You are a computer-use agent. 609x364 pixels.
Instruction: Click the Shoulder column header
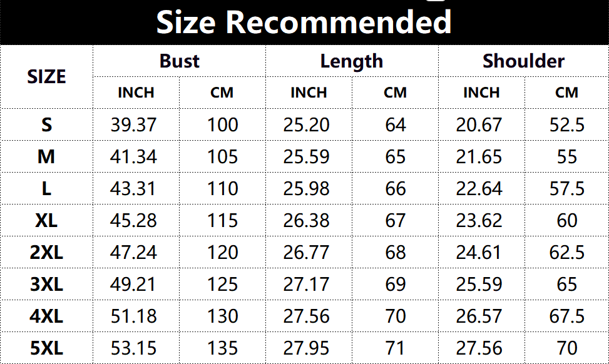tap(523, 61)
